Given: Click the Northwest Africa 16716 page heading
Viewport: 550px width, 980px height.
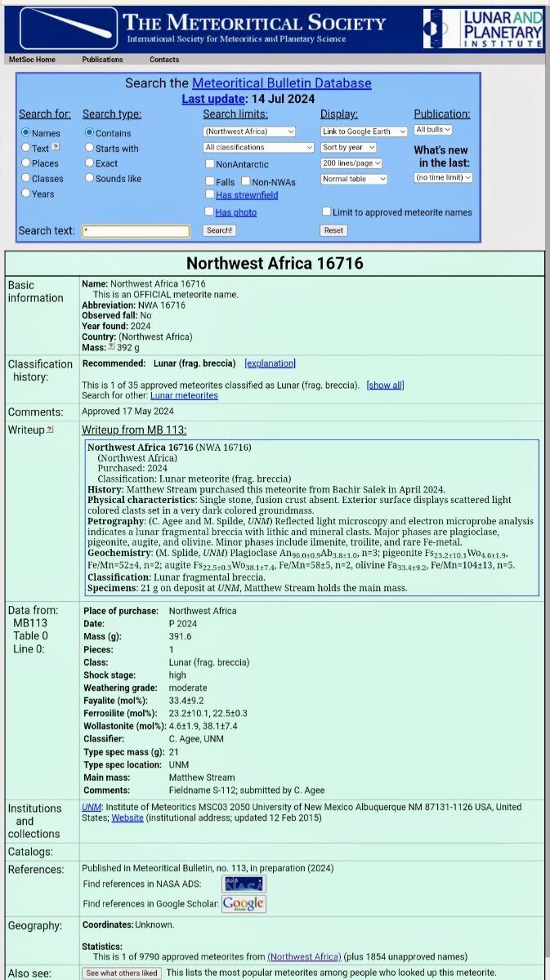Looking at the screenshot, I should 275,263.
